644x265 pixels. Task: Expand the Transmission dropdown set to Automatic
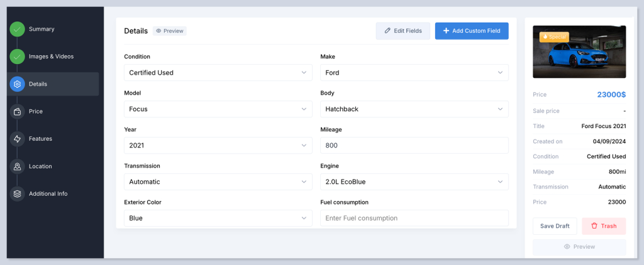[218, 182]
